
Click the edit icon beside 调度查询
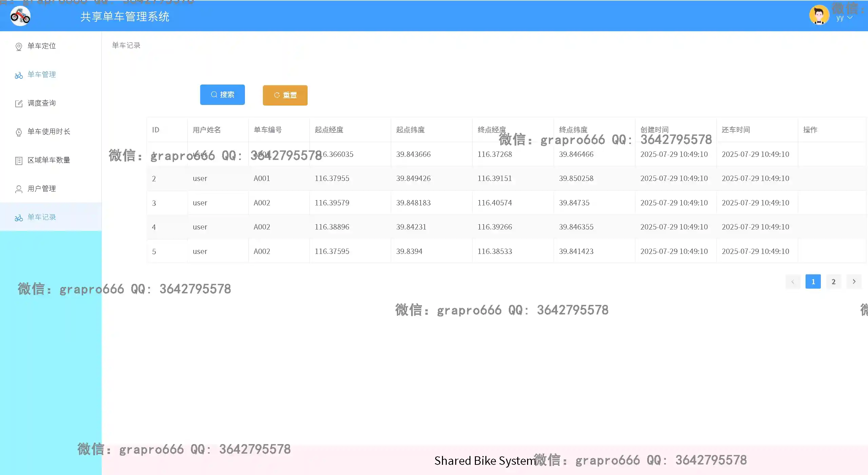pyautogui.click(x=19, y=104)
